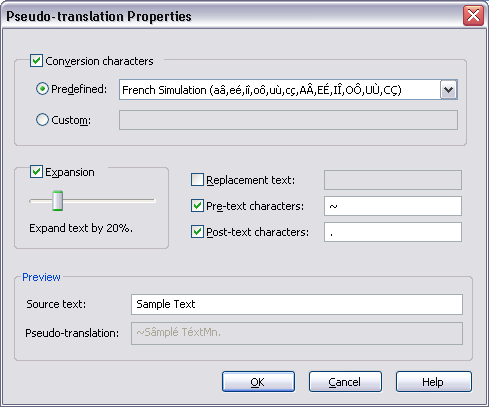Open the predefined French Simulation dropdown arrow
489x407 pixels.
coord(448,90)
